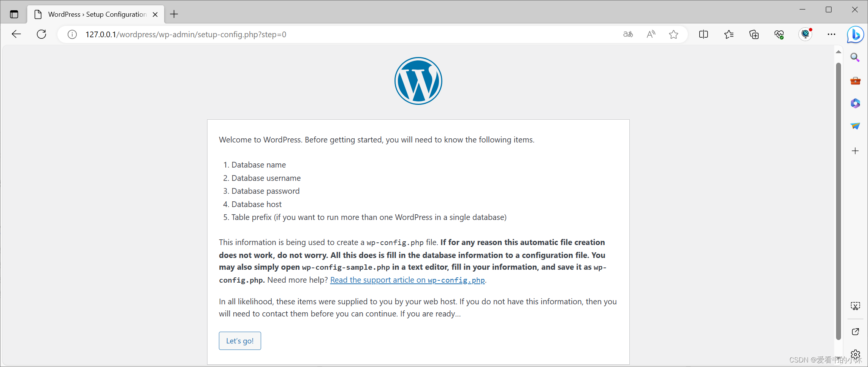
Task: Open the Favorites list icon
Action: click(x=729, y=35)
